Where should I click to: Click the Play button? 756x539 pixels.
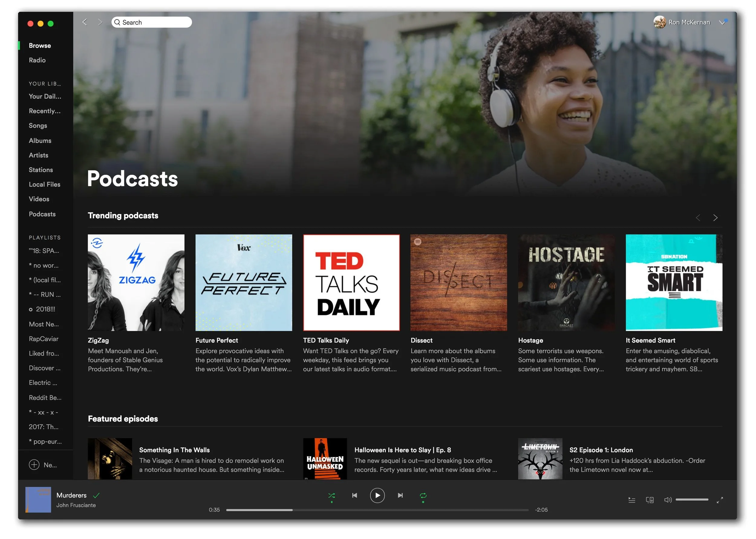click(377, 496)
